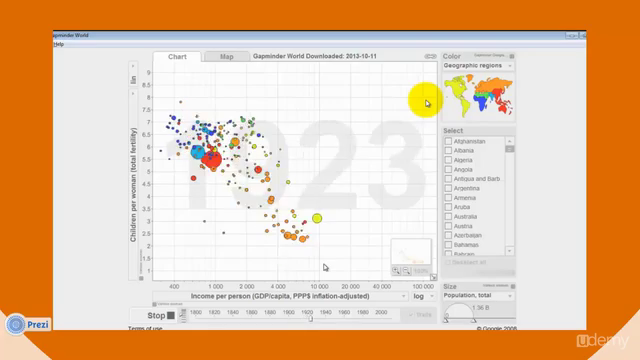This screenshot has height=360, width=640.
Task: Open the 100% zoom level selector
Action: click(421, 271)
